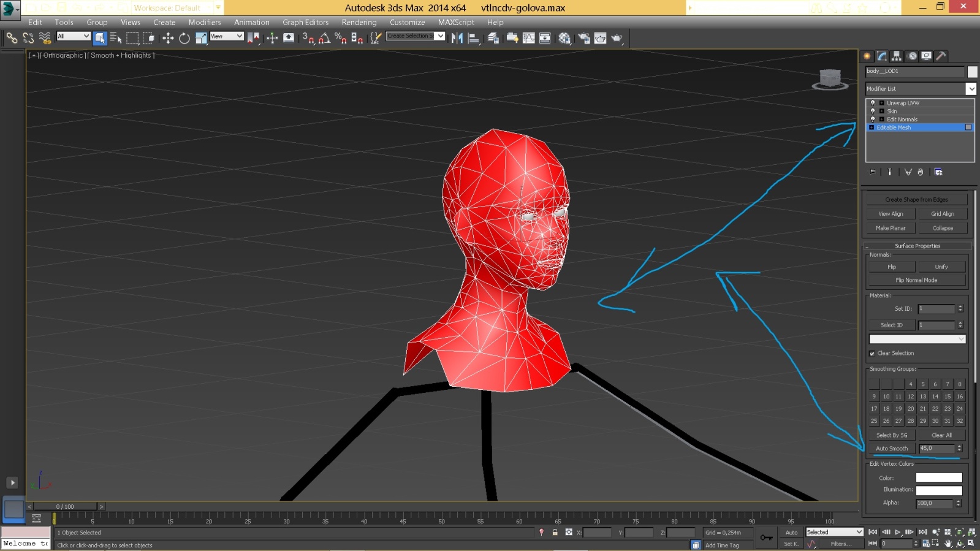This screenshot has height=551, width=980.
Task: Switch to Display command panel tab
Action: point(927,56)
